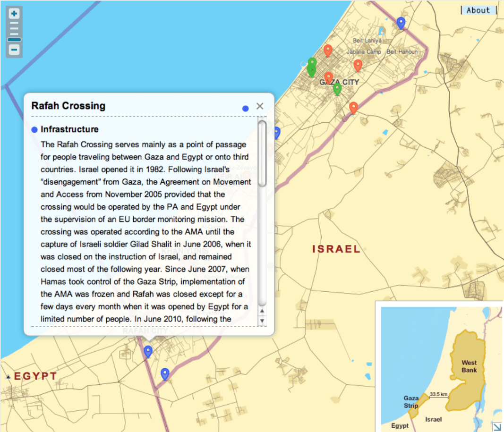Click the ISRAEL map label
The width and height of the screenshot is (504, 432).
(x=336, y=249)
